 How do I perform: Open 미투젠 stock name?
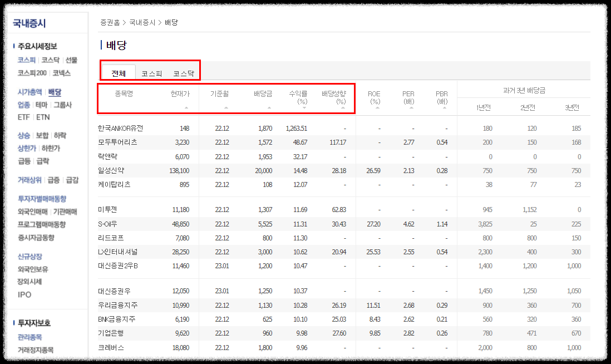pyautogui.click(x=107, y=210)
